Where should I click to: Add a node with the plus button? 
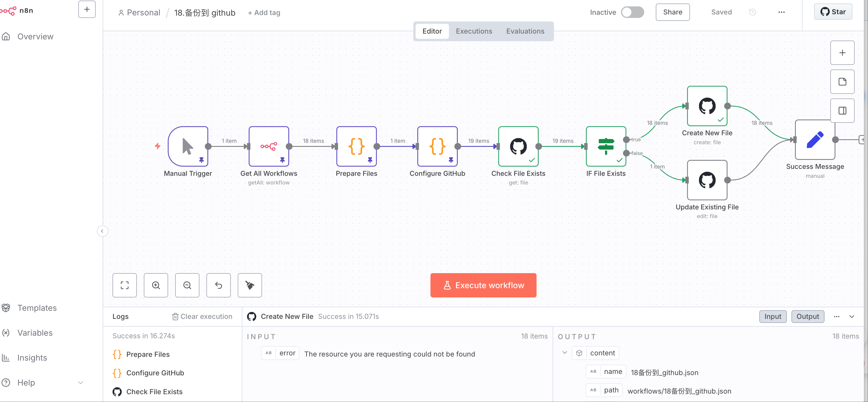tap(842, 53)
